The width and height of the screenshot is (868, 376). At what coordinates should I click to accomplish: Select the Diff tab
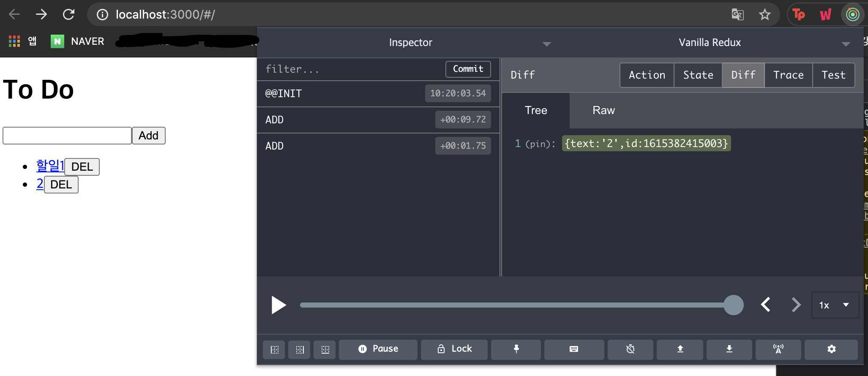[743, 75]
